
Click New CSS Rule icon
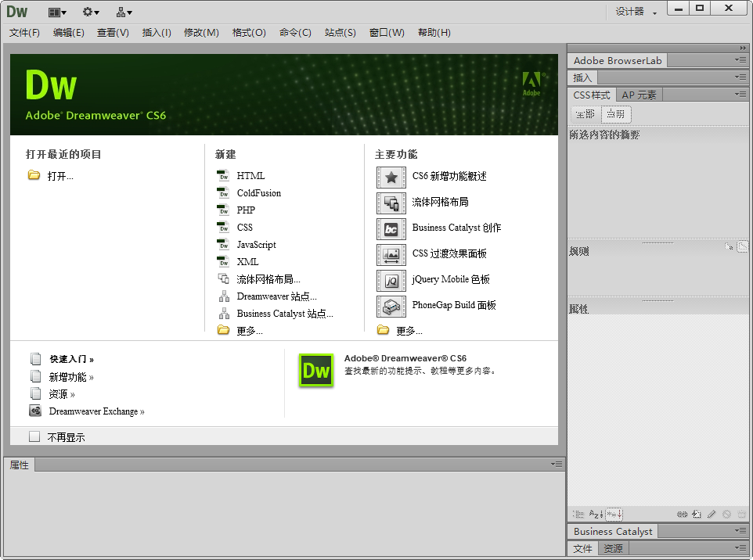pyautogui.click(x=697, y=515)
